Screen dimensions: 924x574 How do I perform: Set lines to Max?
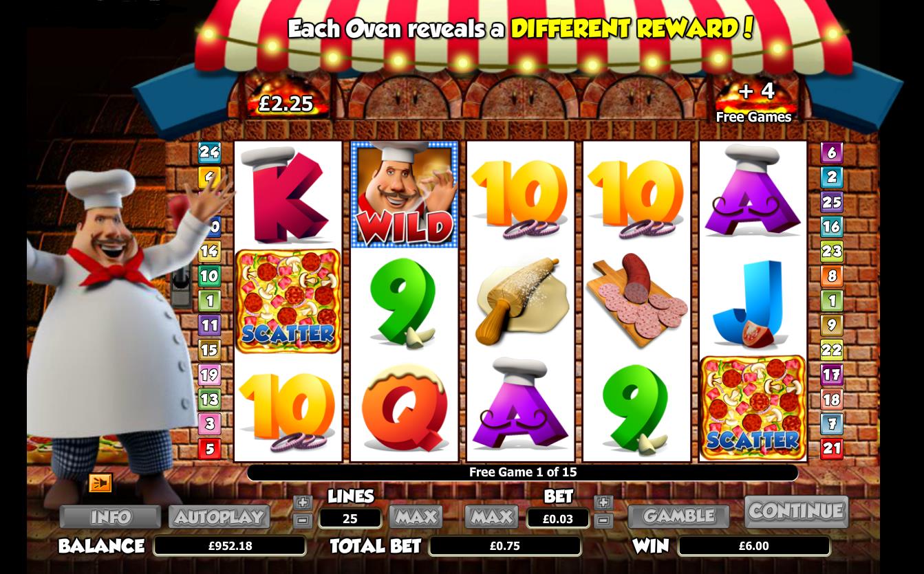pos(416,516)
